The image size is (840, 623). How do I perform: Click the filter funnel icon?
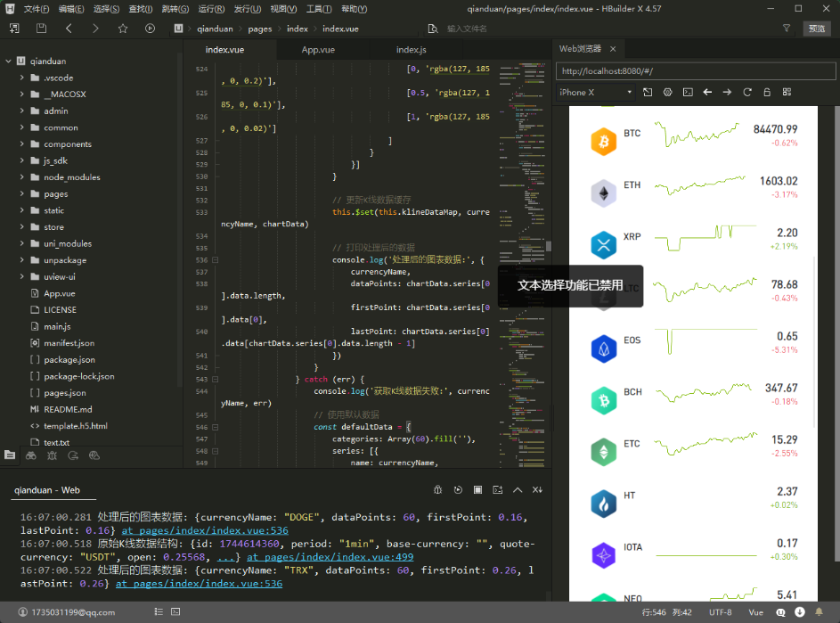[787, 29]
